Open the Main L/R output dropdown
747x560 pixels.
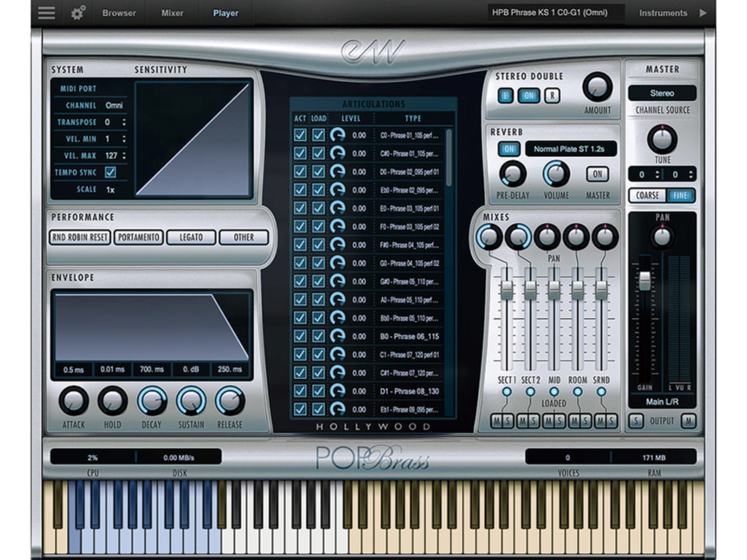coord(662,402)
